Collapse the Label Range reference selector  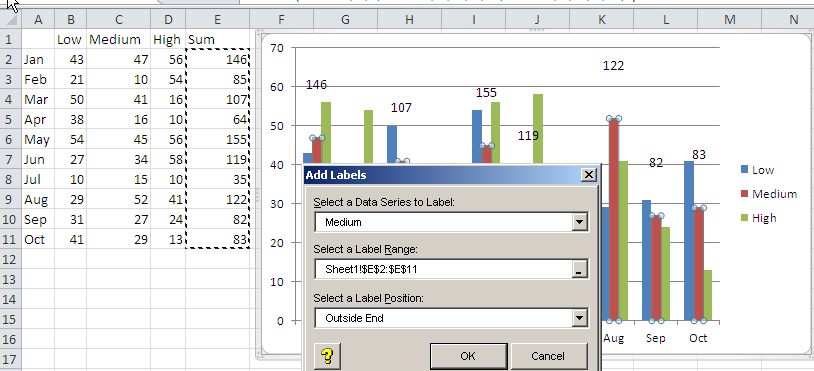[x=580, y=269]
